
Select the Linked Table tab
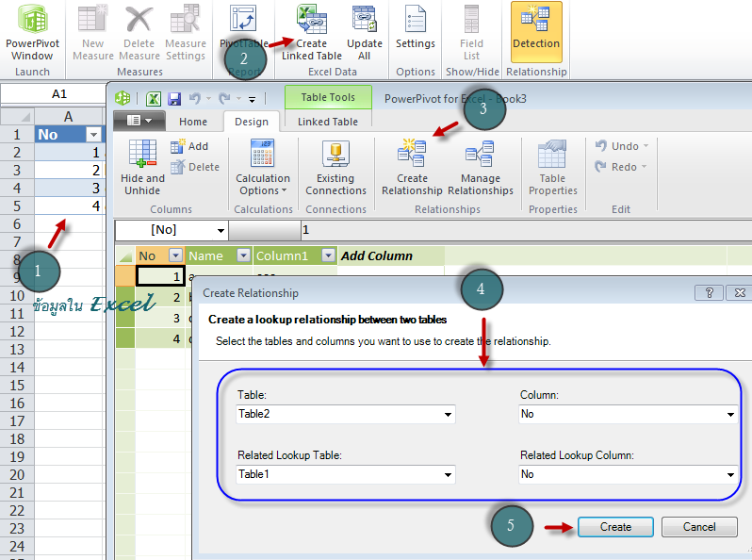[x=327, y=122]
